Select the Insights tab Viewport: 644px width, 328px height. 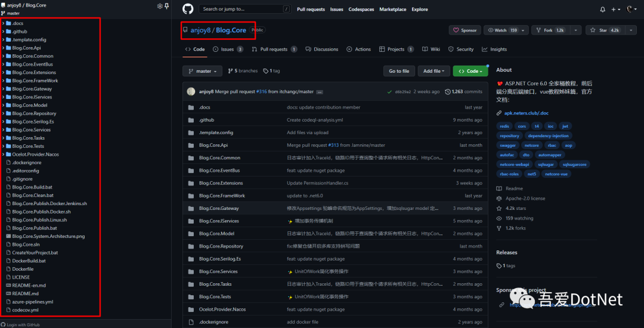(x=494, y=49)
